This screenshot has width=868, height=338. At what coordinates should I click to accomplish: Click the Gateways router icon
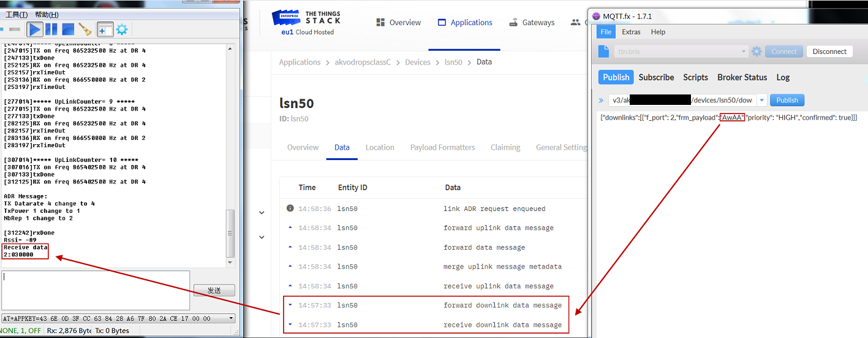tap(513, 23)
